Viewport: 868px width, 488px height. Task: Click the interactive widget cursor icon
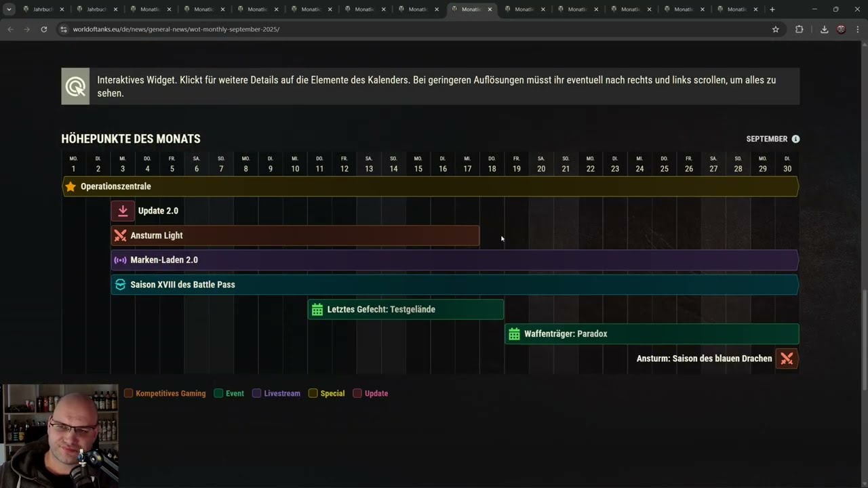tap(75, 86)
